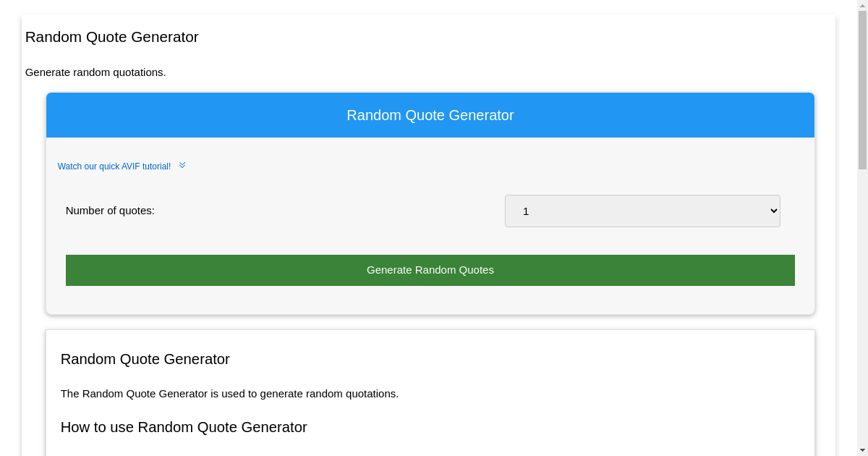Click the How to use Random Quote Generator heading
Screen dimensions: 868x456
[183, 427]
